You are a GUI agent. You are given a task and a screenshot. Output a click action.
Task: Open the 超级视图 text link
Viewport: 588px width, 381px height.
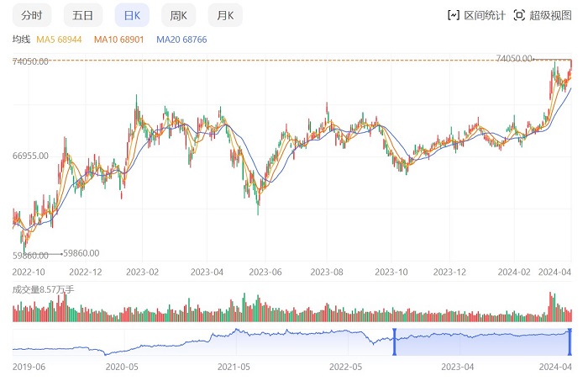(x=550, y=15)
